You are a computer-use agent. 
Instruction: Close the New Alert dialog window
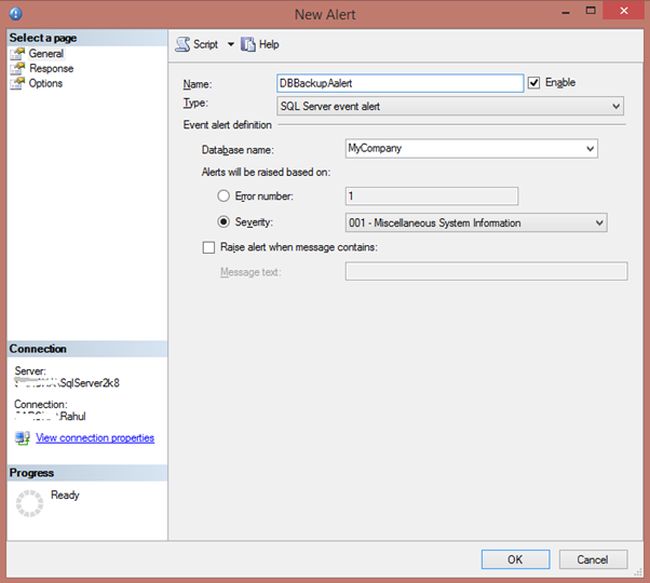623,10
